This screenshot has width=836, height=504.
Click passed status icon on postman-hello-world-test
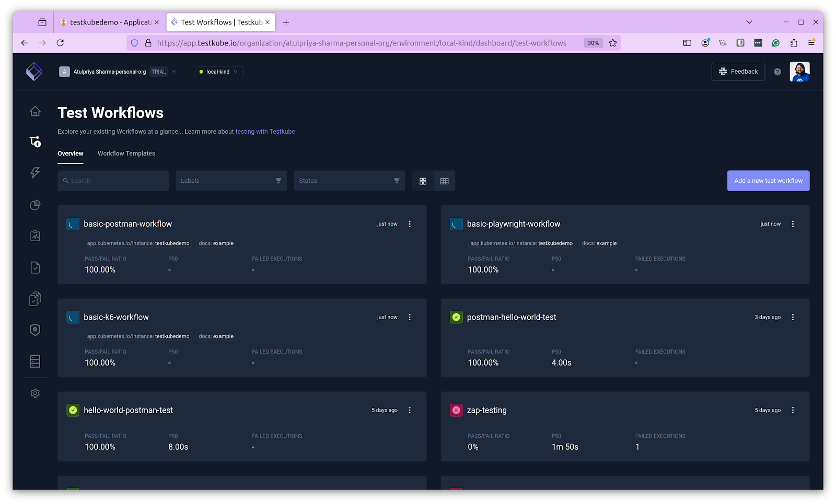click(x=456, y=317)
